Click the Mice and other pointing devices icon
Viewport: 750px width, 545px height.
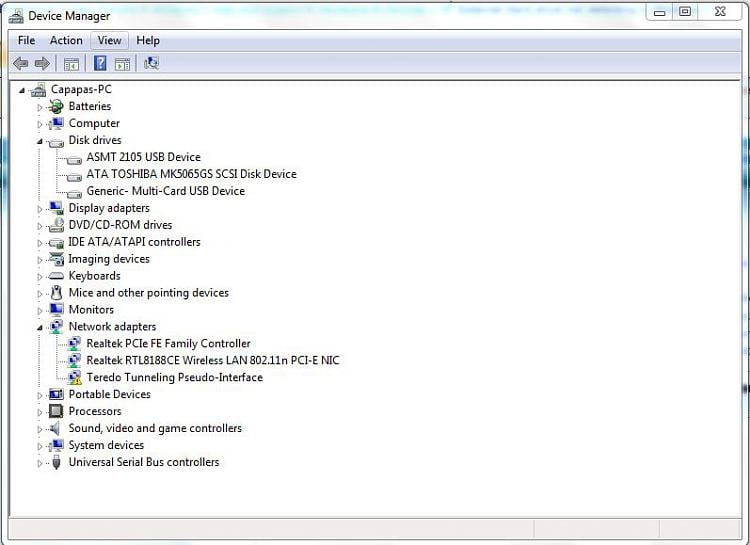[56, 293]
